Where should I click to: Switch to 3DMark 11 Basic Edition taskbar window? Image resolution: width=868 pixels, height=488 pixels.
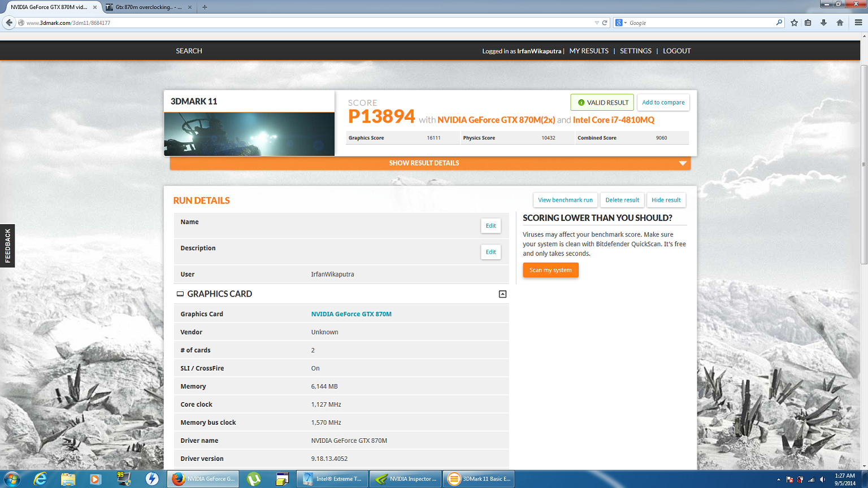point(479,479)
